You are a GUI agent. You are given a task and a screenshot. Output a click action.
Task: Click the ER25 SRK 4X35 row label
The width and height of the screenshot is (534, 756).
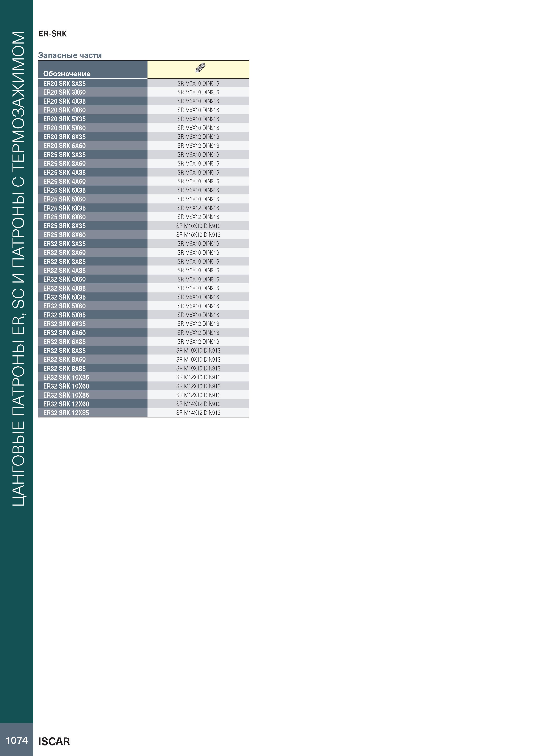pos(64,173)
